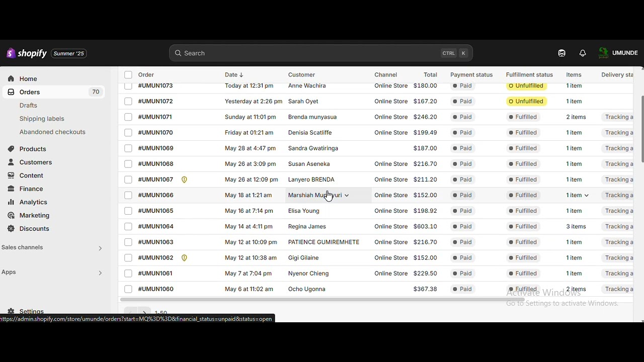Viewport: 644px width, 362px height.
Task: Click the Customers person icon
Action: tap(11, 162)
